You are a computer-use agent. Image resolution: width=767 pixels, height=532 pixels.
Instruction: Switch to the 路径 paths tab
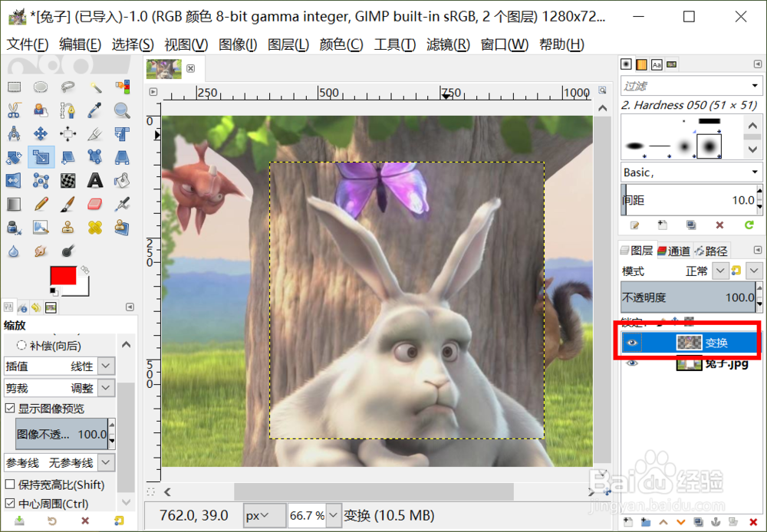712,251
